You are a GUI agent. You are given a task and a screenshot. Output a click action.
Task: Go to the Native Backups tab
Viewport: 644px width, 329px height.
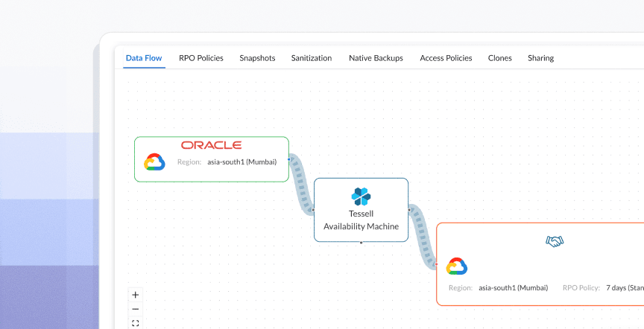(x=376, y=58)
